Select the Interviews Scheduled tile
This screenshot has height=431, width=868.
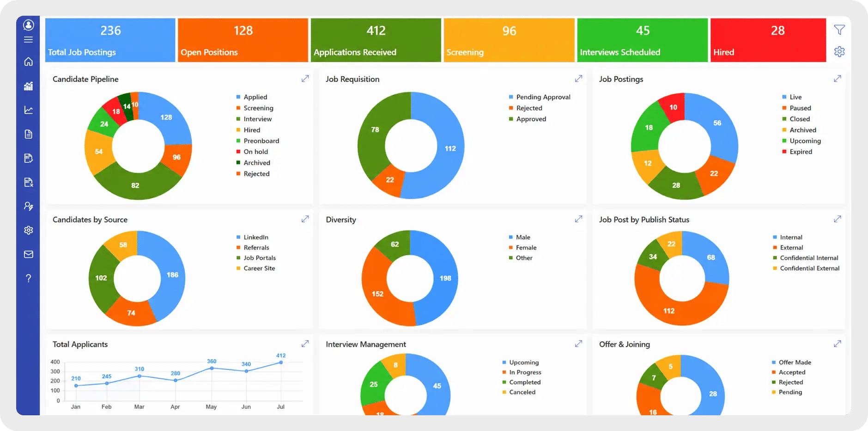(643, 40)
